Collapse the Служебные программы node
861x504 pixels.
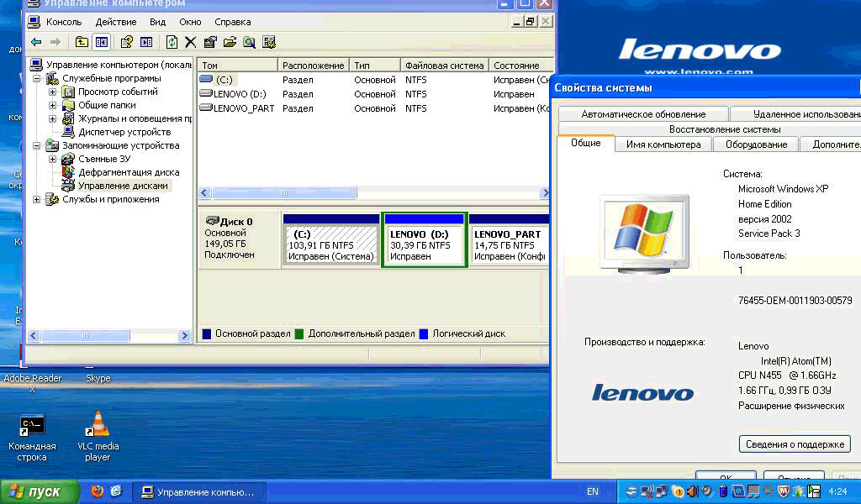coord(37,78)
